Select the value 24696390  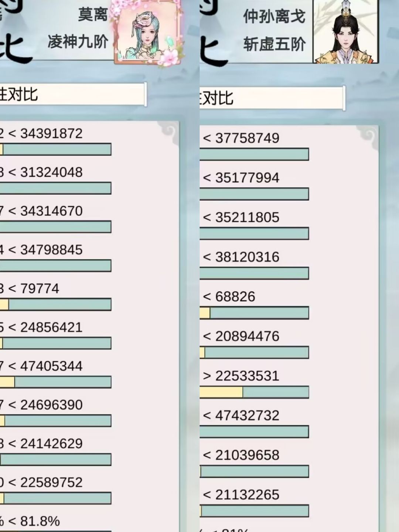coord(51,405)
